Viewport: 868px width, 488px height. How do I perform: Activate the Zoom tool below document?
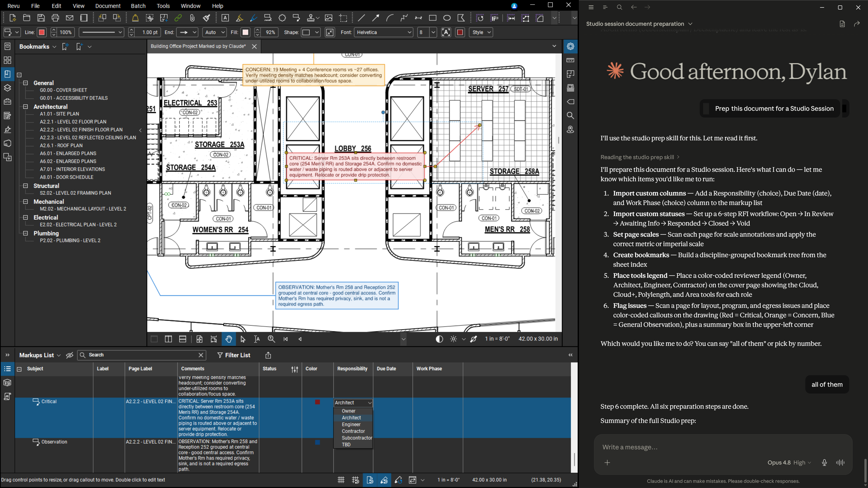271,339
